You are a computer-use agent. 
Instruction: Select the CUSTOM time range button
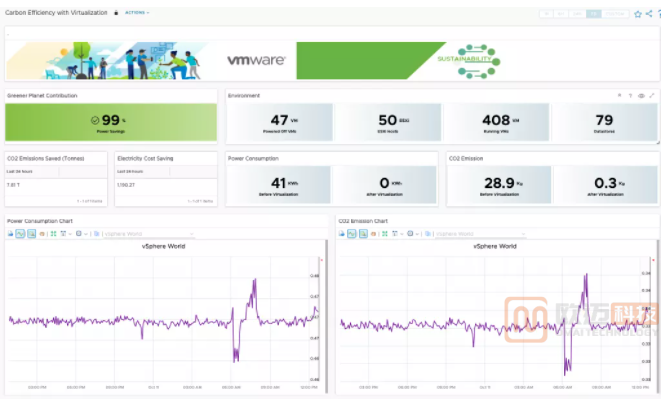[x=614, y=14]
